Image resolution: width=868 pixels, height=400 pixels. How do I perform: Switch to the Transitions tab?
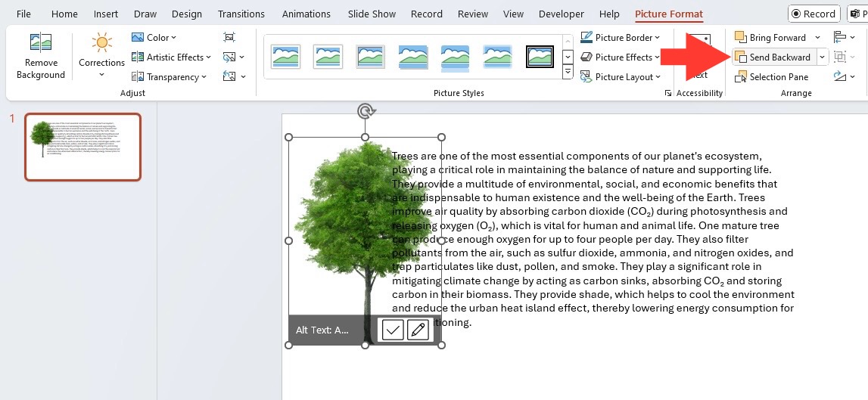[241, 14]
